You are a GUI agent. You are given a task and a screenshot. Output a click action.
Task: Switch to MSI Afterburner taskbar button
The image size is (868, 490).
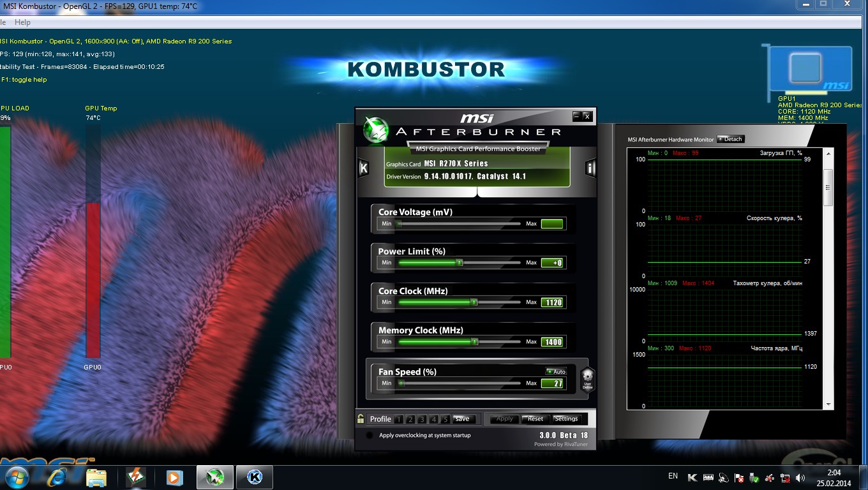(x=215, y=477)
